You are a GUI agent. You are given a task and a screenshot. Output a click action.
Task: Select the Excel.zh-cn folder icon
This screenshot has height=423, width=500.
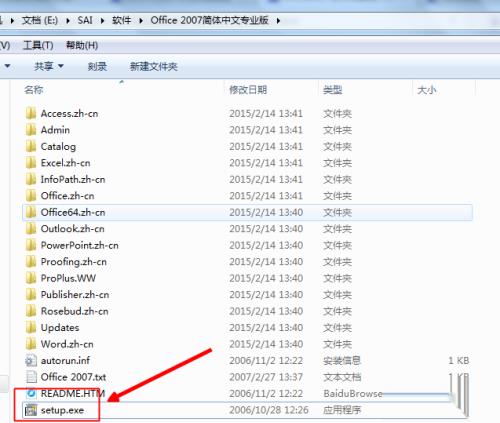31,163
